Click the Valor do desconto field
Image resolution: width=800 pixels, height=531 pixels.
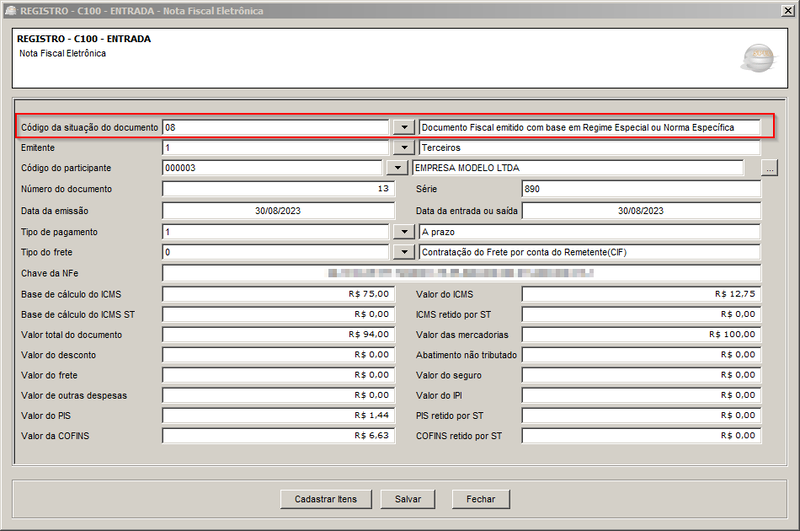pos(278,355)
